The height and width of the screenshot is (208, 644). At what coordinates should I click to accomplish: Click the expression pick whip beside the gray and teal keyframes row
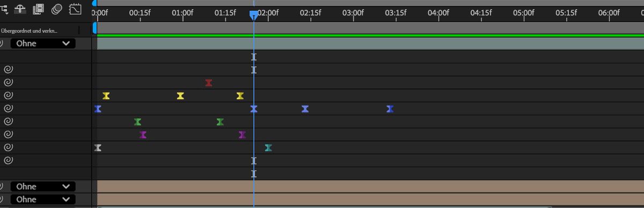pyautogui.click(x=8, y=147)
